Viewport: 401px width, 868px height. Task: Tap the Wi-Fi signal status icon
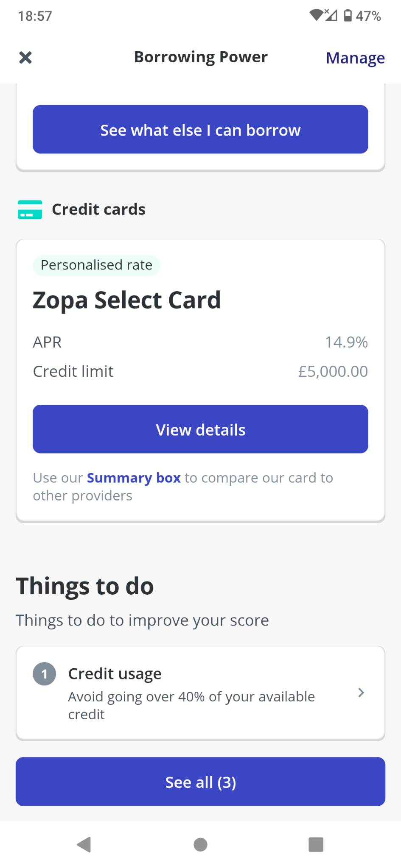pos(317,15)
